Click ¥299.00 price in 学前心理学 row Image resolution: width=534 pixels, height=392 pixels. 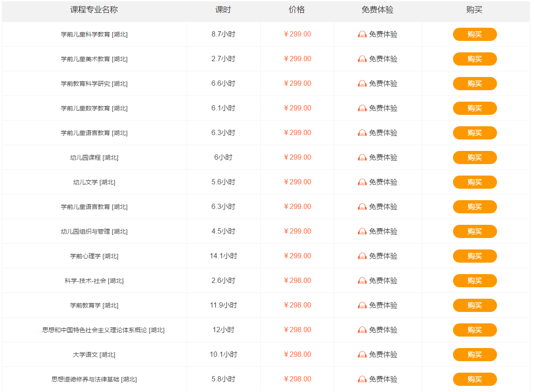click(x=297, y=256)
